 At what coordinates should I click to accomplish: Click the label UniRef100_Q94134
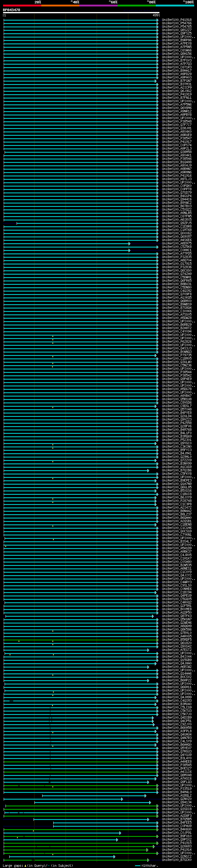[x=177, y=802]
